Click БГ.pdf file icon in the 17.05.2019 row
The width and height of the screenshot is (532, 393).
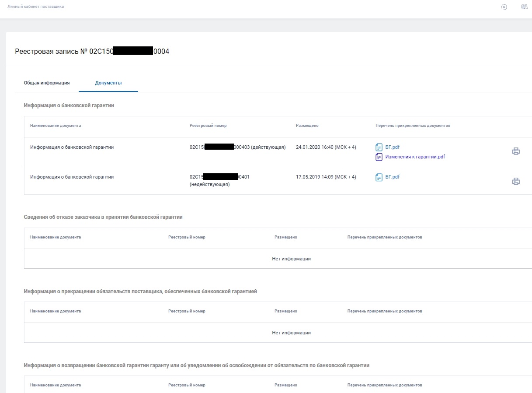(x=379, y=177)
